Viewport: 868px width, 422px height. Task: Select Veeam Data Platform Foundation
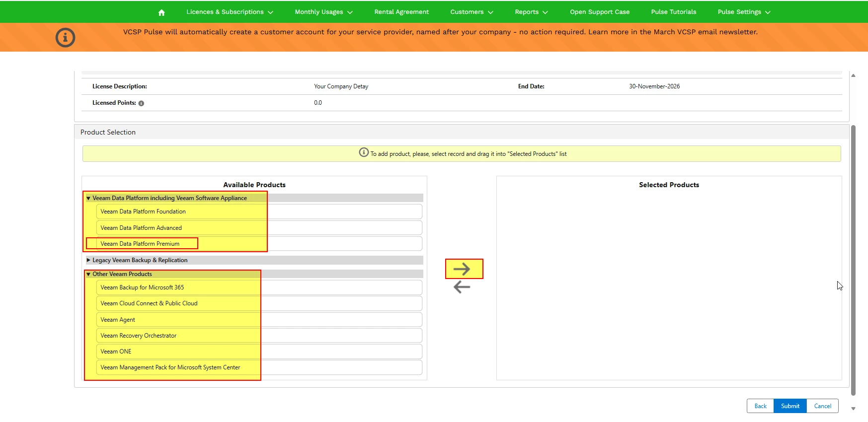click(x=259, y=211)
